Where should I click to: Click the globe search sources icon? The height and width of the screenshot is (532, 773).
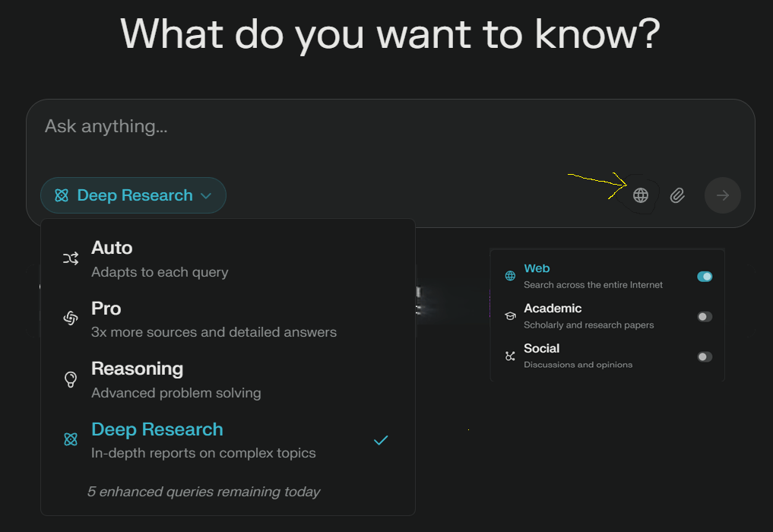pos(641,196)
